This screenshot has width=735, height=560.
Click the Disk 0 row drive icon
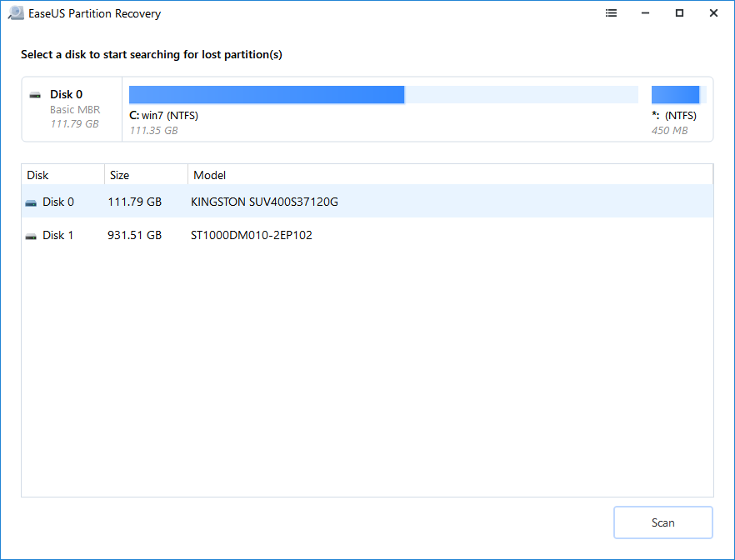32,202
